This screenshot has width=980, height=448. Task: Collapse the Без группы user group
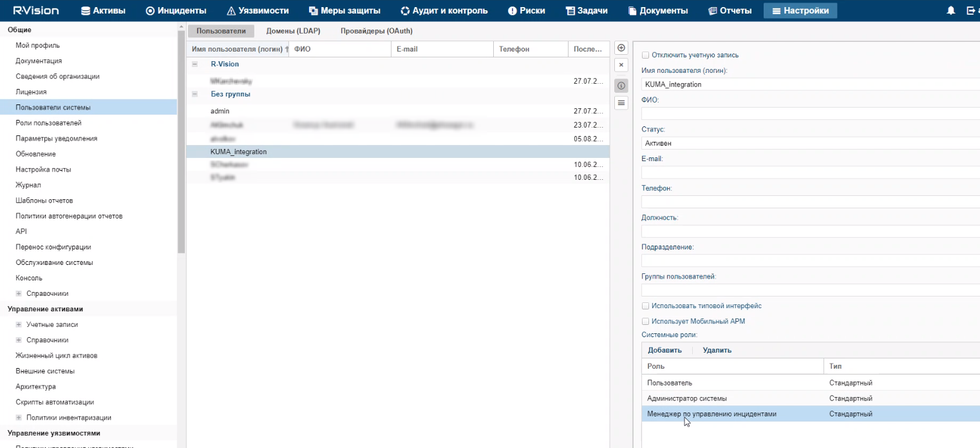[194, 93]
